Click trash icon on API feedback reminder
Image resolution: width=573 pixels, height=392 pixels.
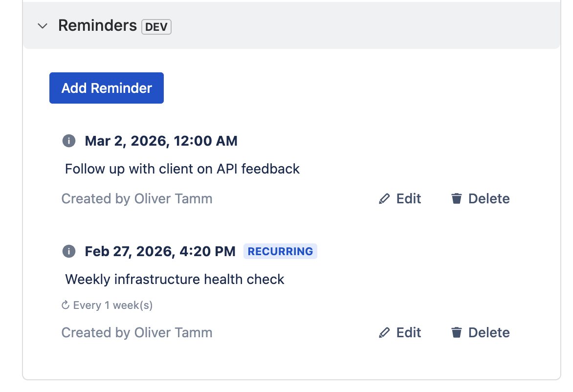[x=457, y=199]
